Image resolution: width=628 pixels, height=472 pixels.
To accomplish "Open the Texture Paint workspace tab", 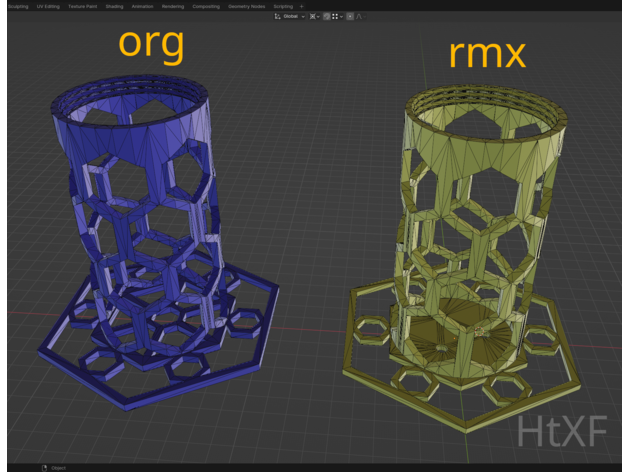I will point(83,6).
